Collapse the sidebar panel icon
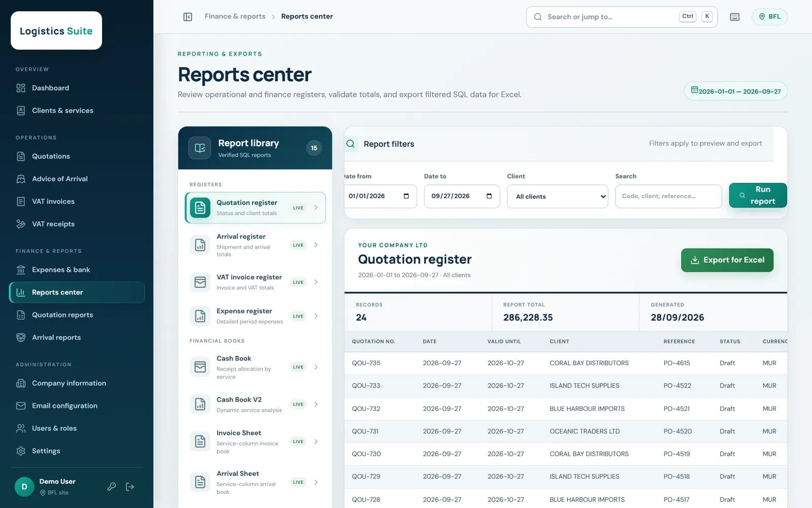 pos(188,17)
